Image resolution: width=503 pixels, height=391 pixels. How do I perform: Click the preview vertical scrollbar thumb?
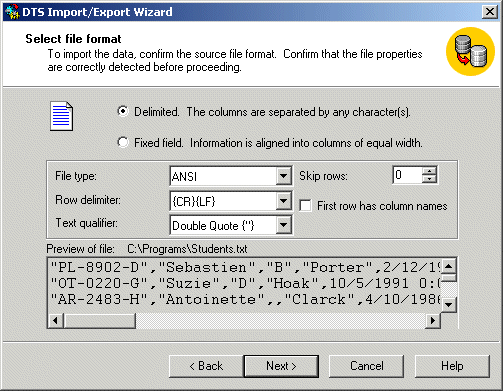[x=449, y=278]
